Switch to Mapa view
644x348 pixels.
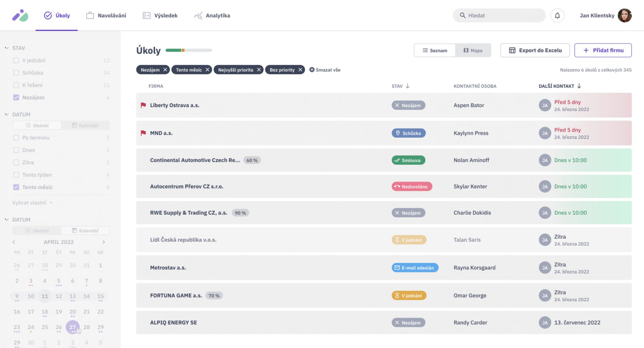[473, 50]
